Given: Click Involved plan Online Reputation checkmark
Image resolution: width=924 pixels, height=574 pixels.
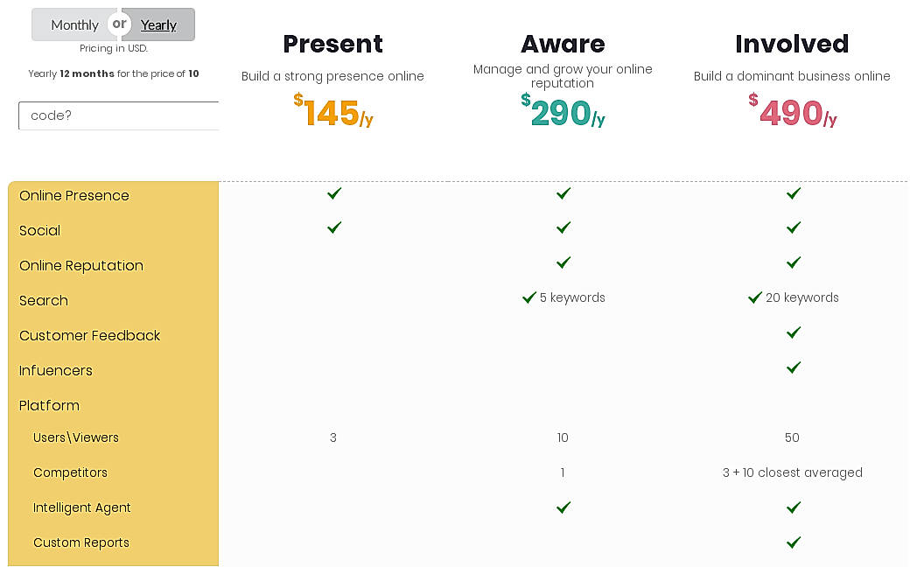Looking at the screenshot, I should point(794,262).
